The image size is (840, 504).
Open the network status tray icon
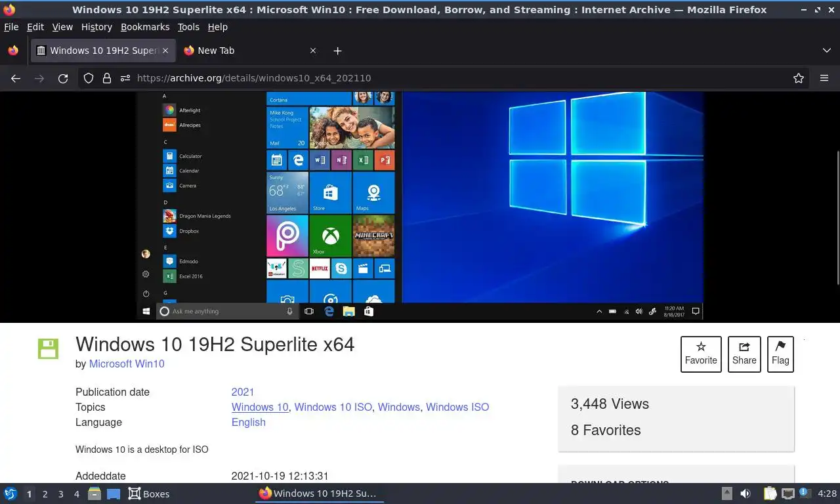[788, 493]
